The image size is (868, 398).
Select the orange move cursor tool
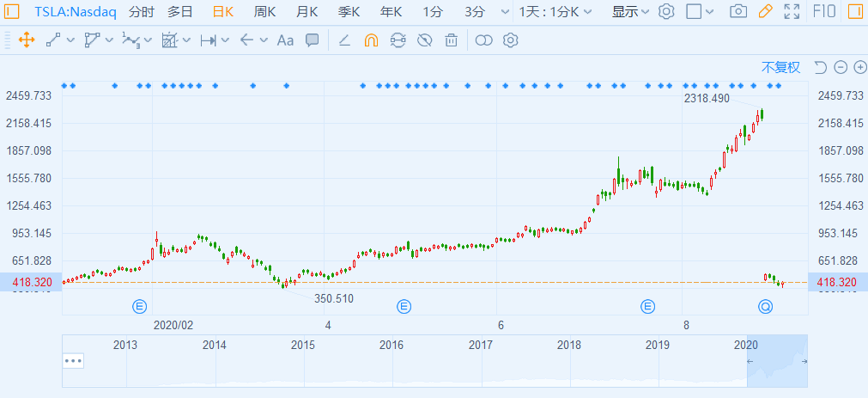tap(27, 40)
